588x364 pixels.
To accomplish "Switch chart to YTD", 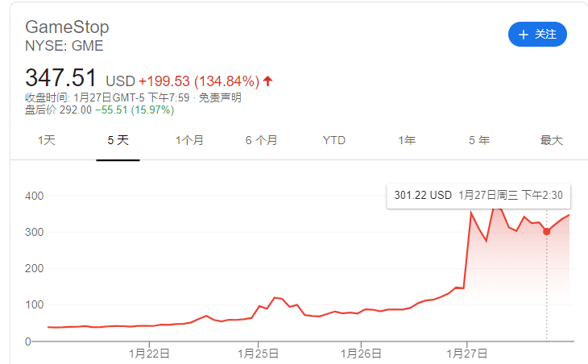I will 333,140.
